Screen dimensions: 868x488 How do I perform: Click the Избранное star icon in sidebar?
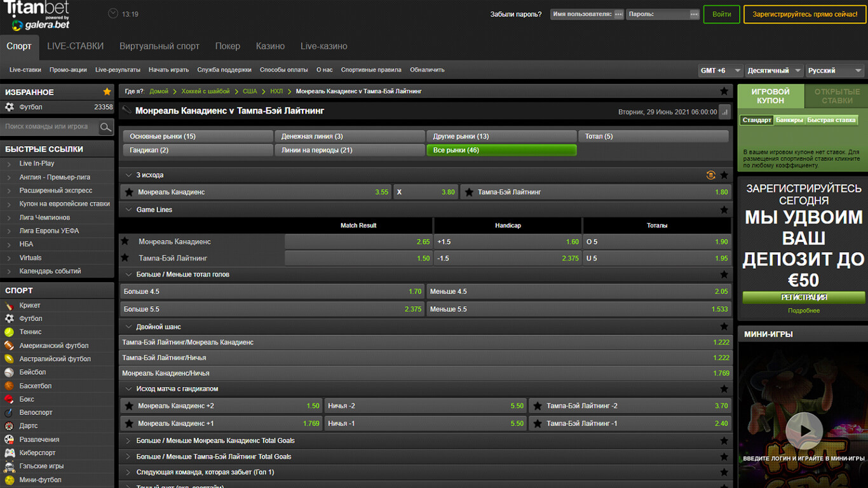click(x=107, y=91)
